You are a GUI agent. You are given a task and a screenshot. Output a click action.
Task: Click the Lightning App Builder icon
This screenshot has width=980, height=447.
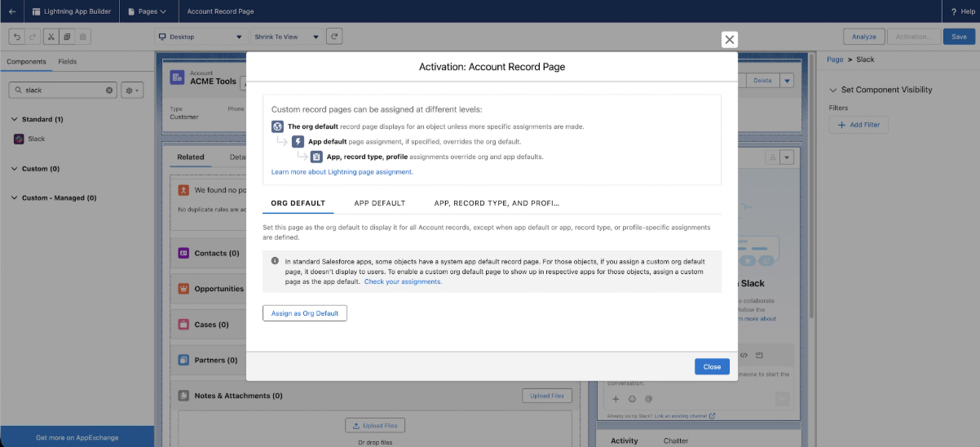[36, 11]
